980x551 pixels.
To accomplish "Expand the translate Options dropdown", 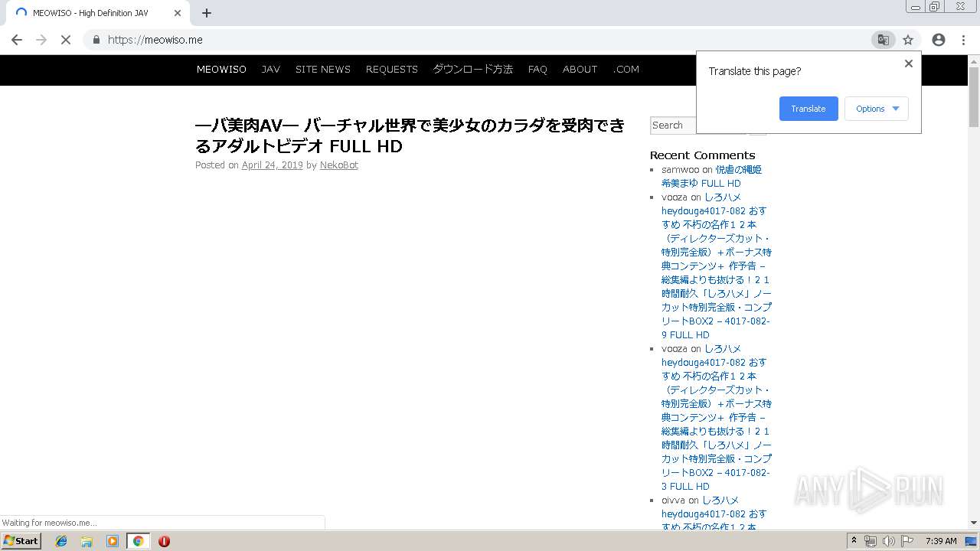I will [877, 109].
